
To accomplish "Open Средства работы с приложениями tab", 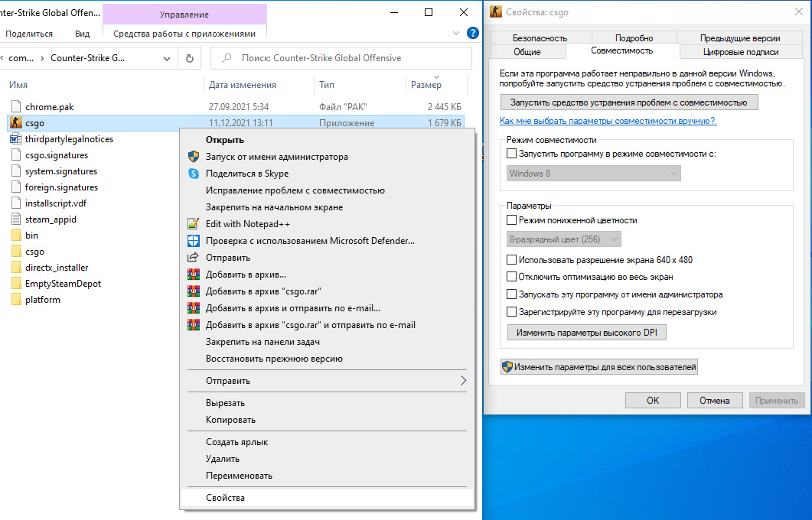I will tap(184, 34).
